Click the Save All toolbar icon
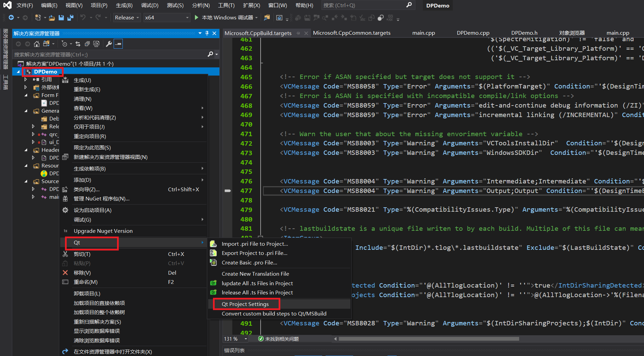This screenshot has width=644, height=356. (x=70, y=18)
